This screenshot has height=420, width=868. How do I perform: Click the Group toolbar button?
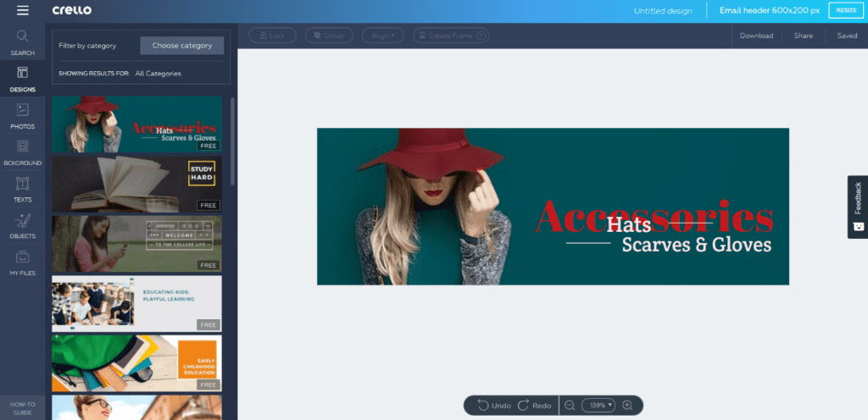pyautogui.click(x=329, y=36)
